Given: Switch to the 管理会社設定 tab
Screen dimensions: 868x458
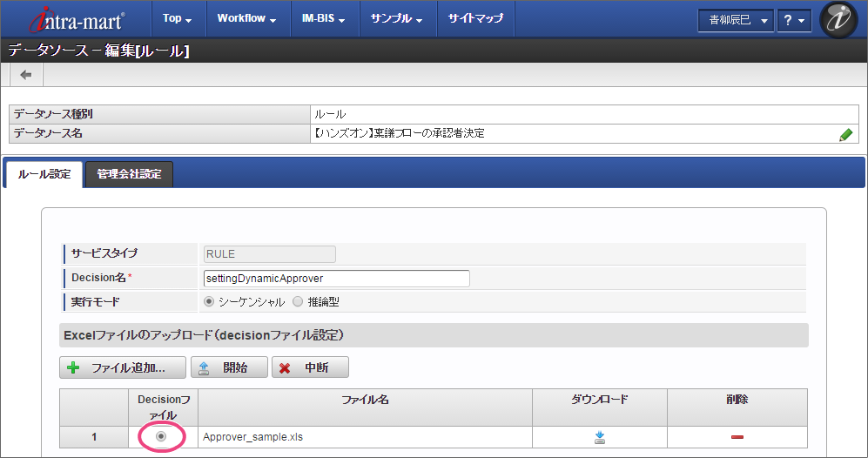Looking at the screenshot, I should point(129,174).
